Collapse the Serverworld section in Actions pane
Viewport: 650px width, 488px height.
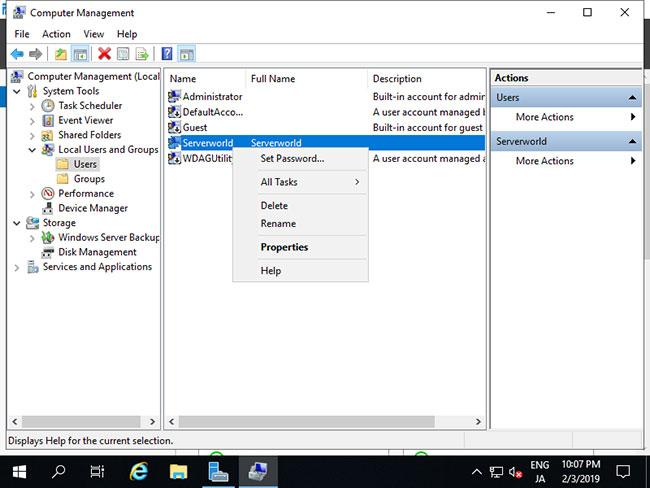[x=632, y=141]
